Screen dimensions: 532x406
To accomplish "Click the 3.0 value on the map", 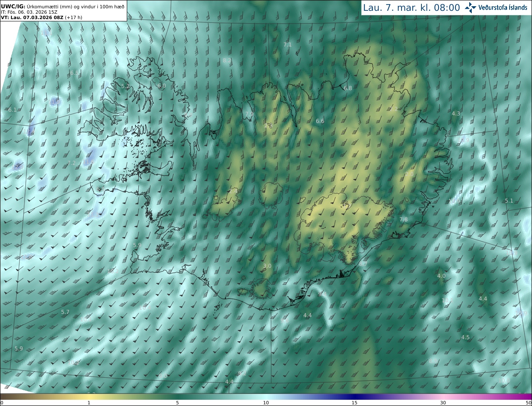I will click(267, 266).
